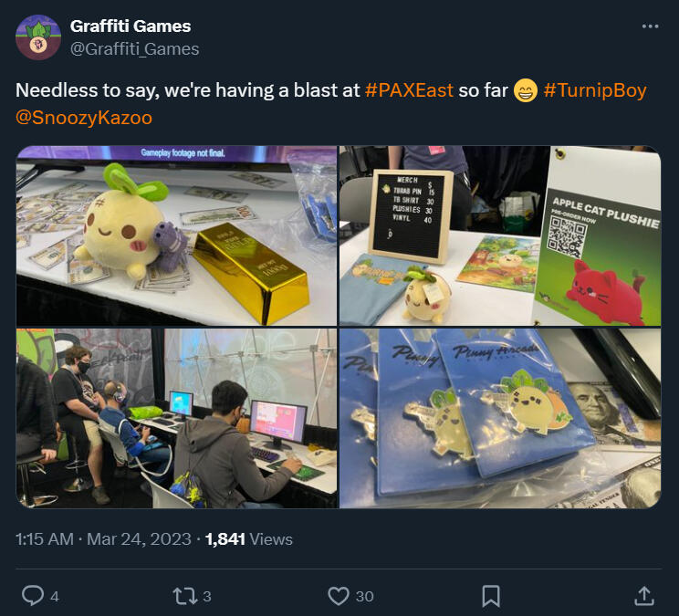This screenshot has height=616, width=679.
Task: Open the @SnoozyKazoo mention
Action: coord(84,118)
